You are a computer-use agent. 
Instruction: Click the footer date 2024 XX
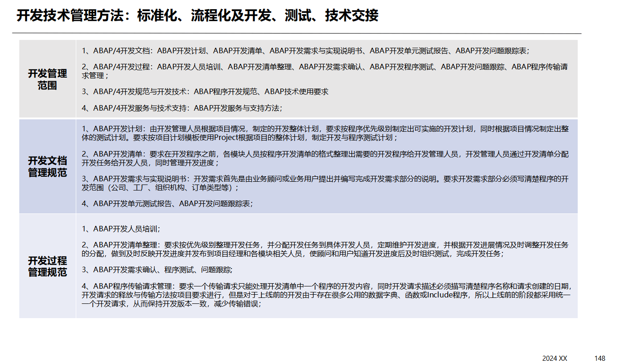555,358
